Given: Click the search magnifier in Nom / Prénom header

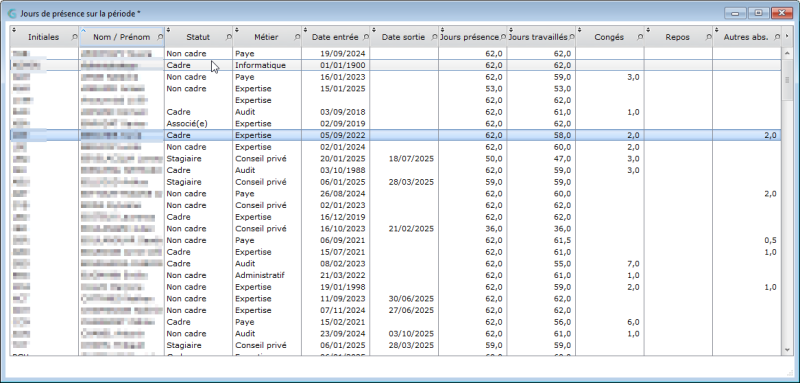Looking at the screenshot, I should click(160, 37).
